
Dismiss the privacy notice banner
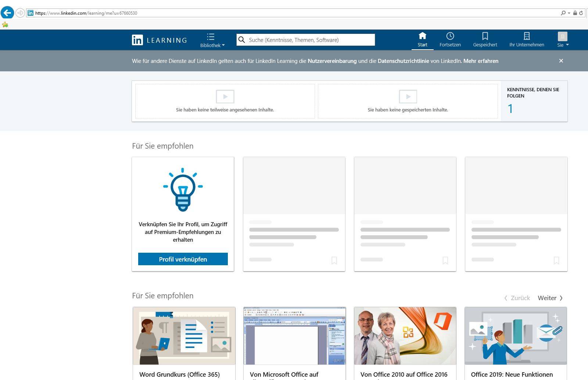561,61
